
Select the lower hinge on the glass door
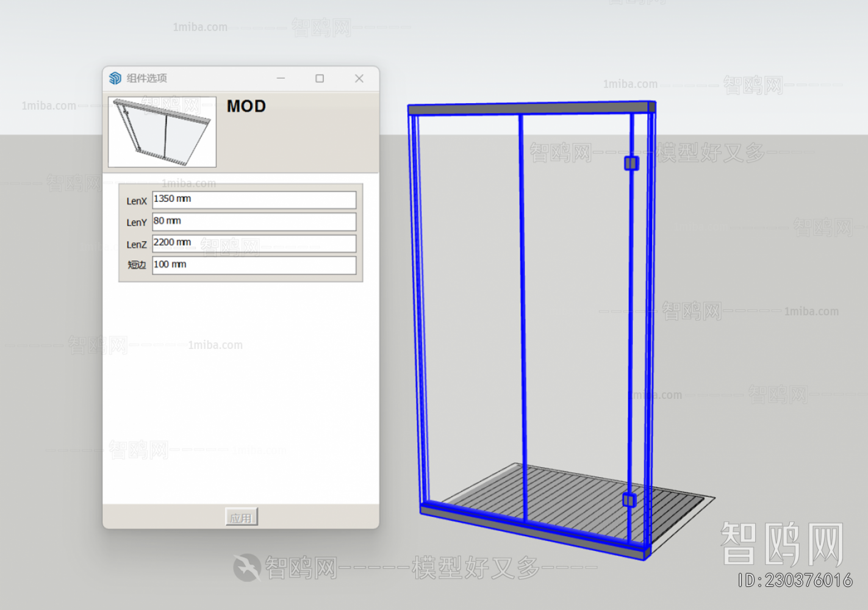tap(629, 500)
